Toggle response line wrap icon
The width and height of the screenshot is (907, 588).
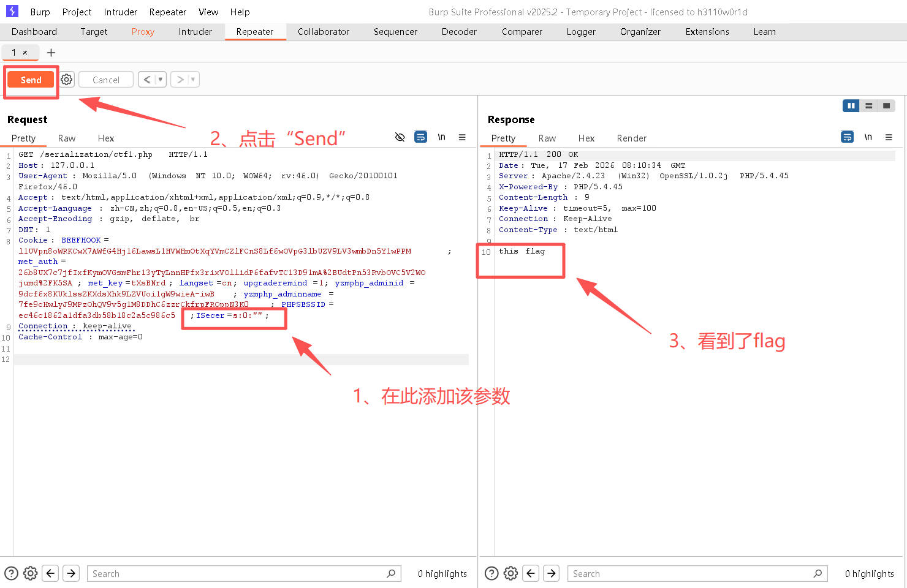[848, 137]
